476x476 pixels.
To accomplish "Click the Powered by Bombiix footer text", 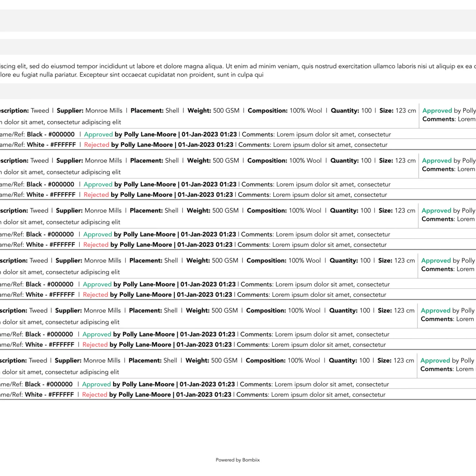I will (x=238, y=460).
